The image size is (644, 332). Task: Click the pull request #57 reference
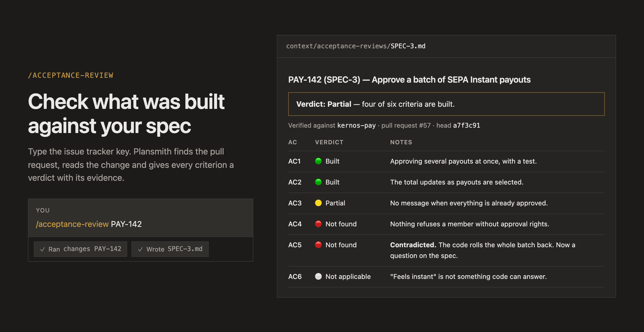[406, 126]
